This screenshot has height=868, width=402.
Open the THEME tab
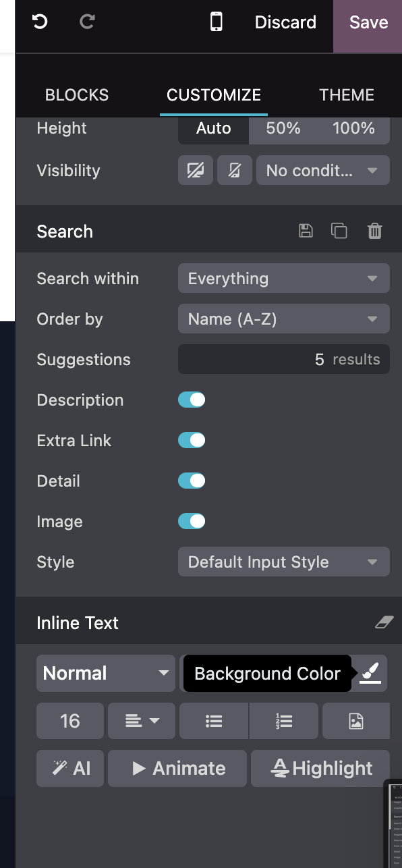point(347,95)
